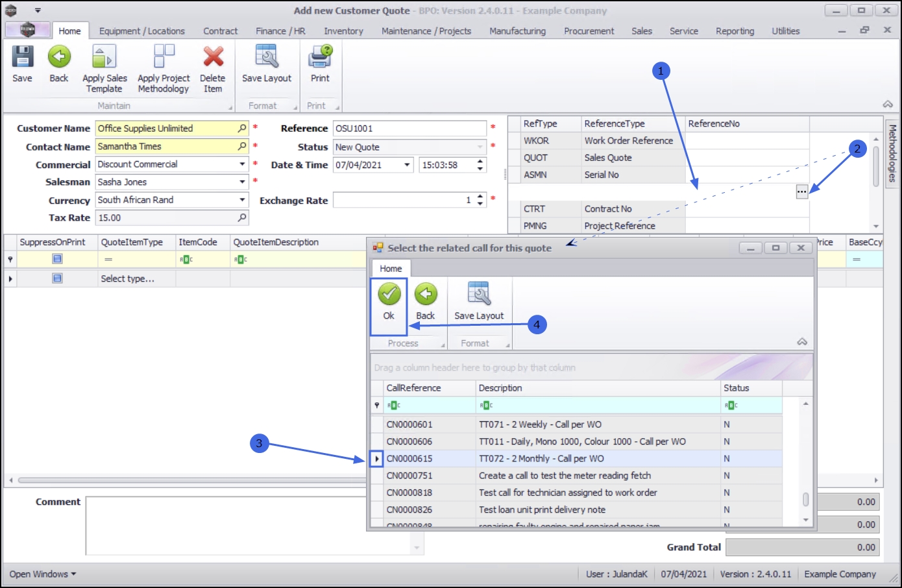Open the Reporting tab

click(x=735, y=31)
